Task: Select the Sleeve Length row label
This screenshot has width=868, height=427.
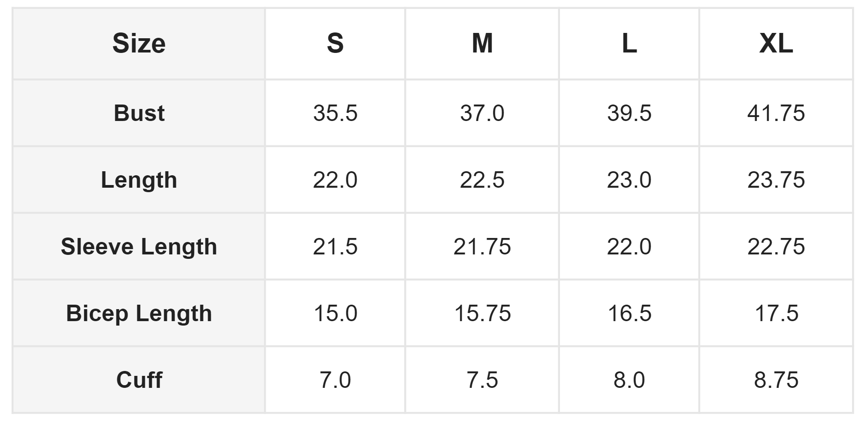Action: click(139, 246)
